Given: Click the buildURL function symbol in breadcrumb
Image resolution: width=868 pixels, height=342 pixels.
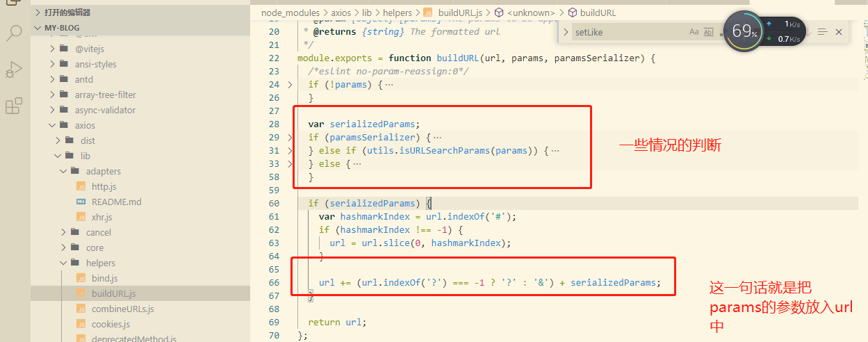Looking at the screenshot, I should 598,13.
